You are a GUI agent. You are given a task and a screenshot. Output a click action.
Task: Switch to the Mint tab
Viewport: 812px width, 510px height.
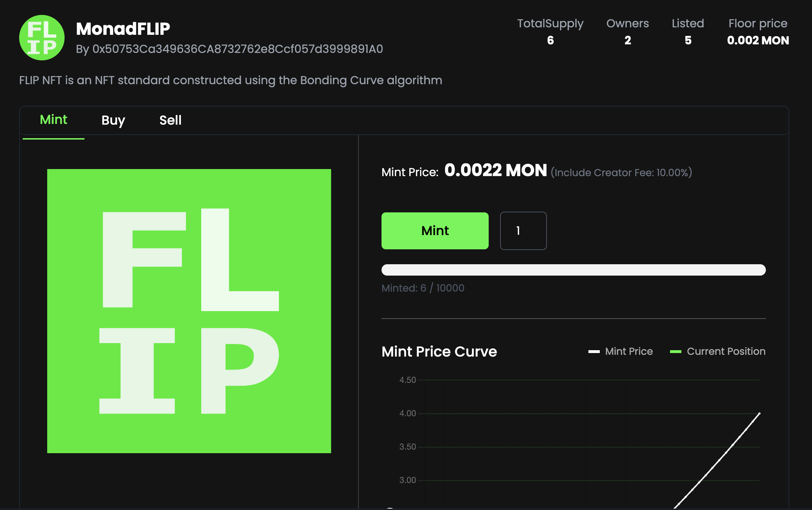[53, 120]
